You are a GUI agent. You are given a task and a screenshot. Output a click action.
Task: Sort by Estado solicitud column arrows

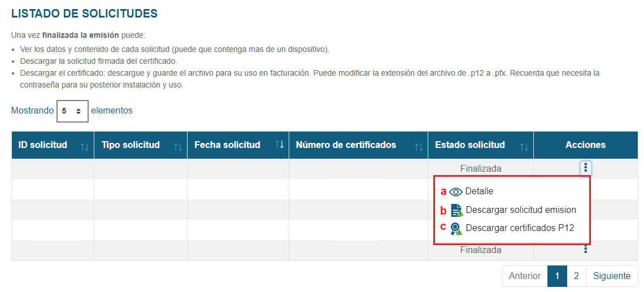point(524,147)
